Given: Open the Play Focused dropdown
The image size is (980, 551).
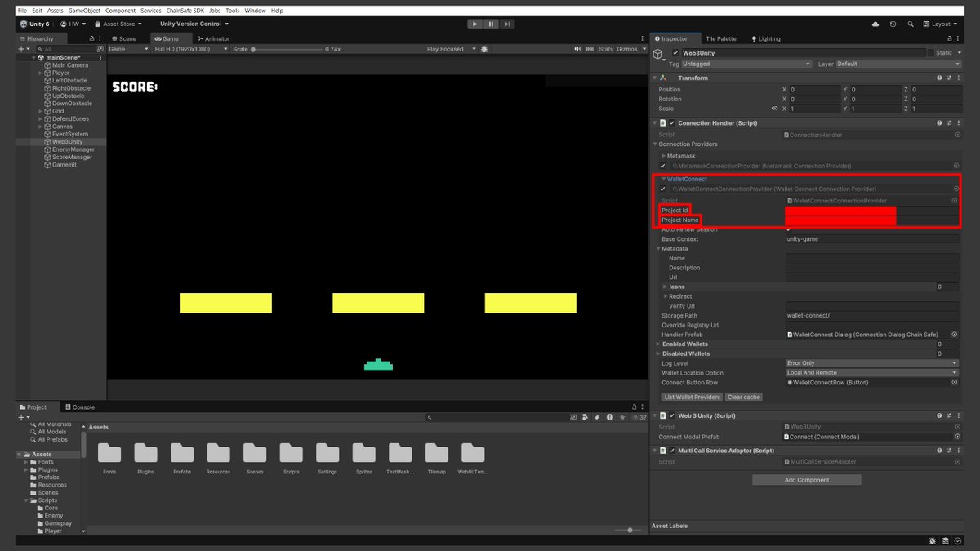Looking at the screenshot, I should tap(450, 49).
